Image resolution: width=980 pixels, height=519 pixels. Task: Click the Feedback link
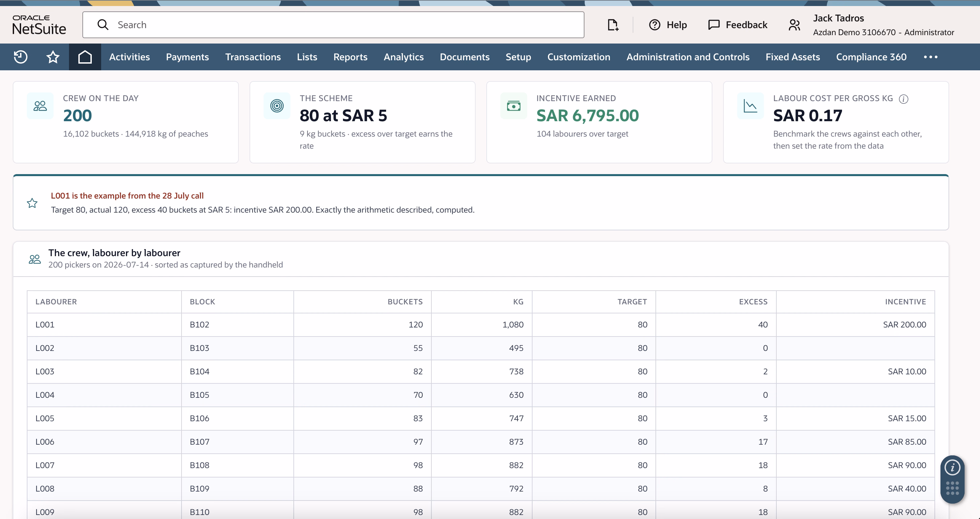click(747, 25)
